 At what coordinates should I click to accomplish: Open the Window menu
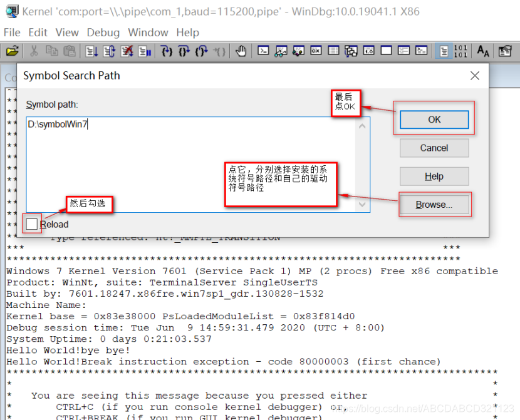(x=148, y=33)
